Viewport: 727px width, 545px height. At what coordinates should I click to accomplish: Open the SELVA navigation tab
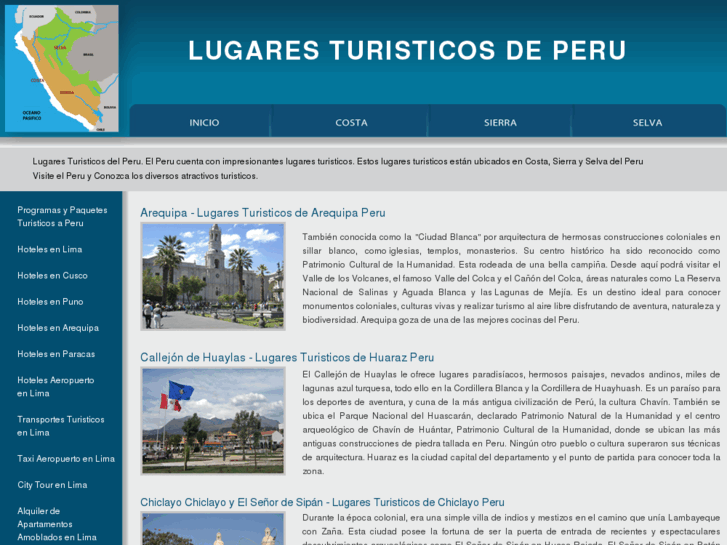tap(647, 122)
